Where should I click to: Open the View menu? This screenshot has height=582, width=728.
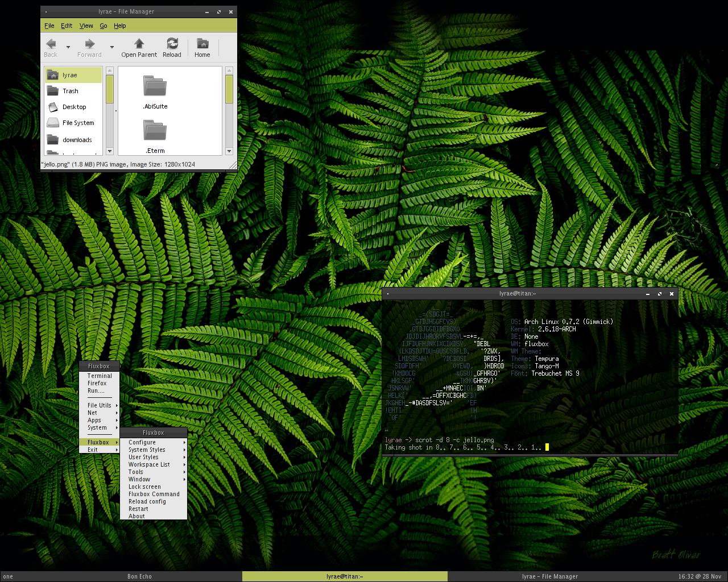[86, 26]
